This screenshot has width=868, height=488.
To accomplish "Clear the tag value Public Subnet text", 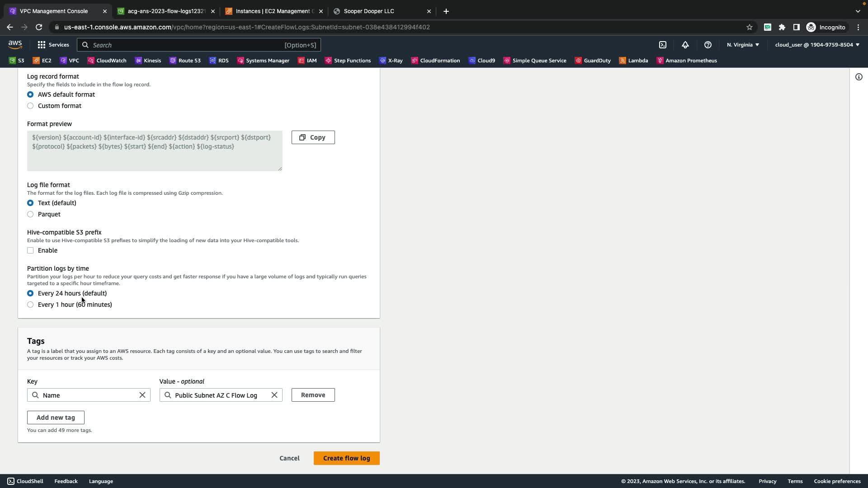I will pos(274,395).
